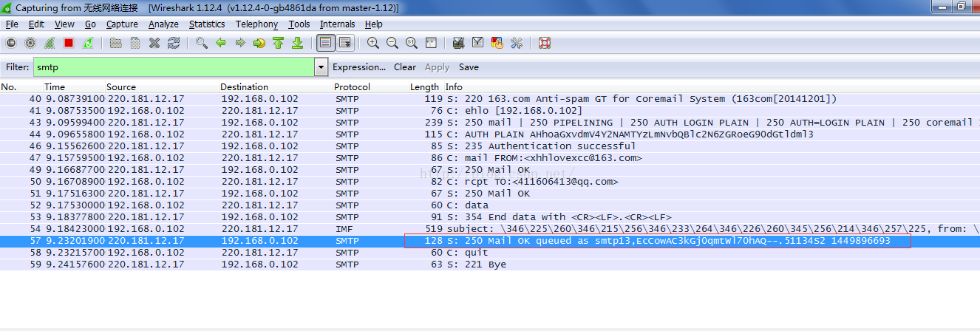Open the Edit menu
Image resolution: width=980 pixels, height=331 pixels.
[36, 24]
